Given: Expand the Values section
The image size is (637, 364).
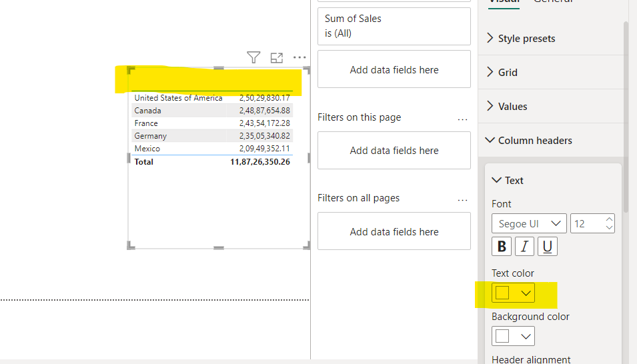Looking at the screenshot, I should point(506,107).
